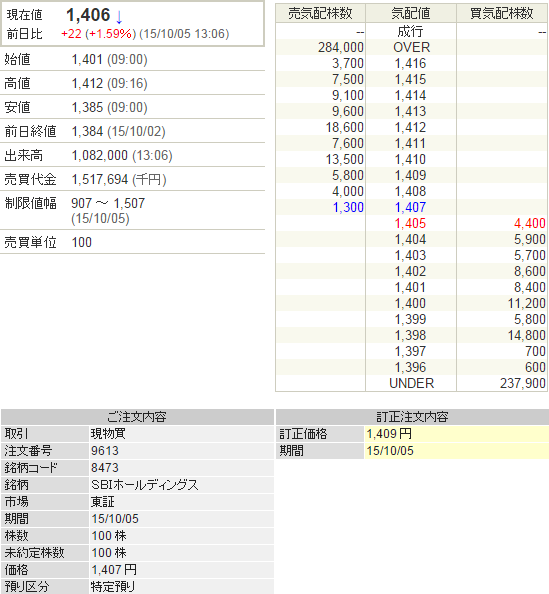Click the stock name SBIホールディングス
Image resolution: width=549 pixels, height=594 pixels.
tap(145, 485)
